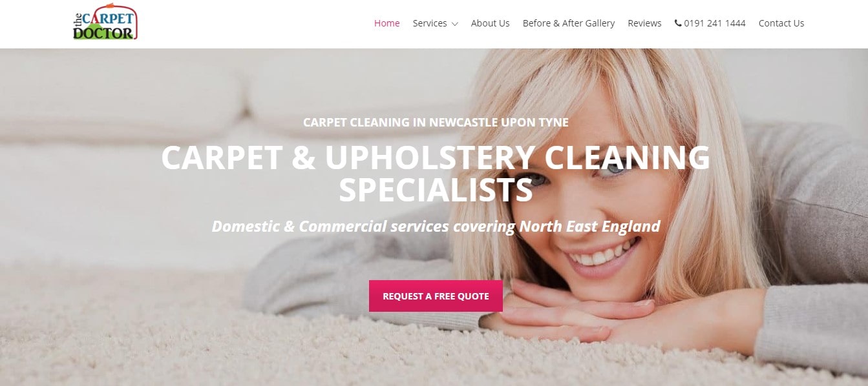Go to the About Us page

(490, 23)
